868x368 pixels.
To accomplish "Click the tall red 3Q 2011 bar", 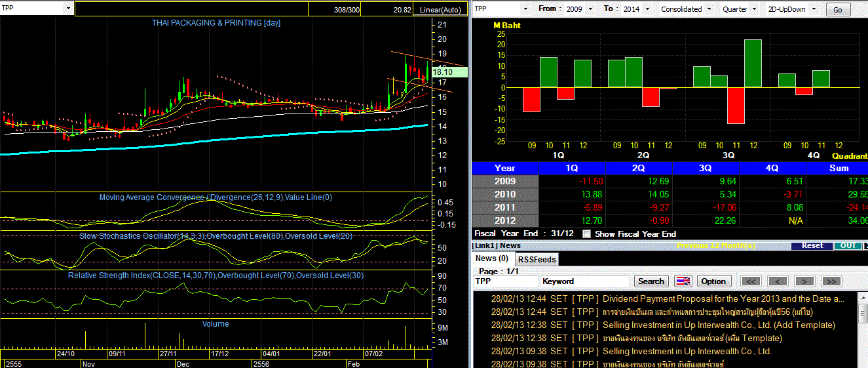I will coord(736,105).
